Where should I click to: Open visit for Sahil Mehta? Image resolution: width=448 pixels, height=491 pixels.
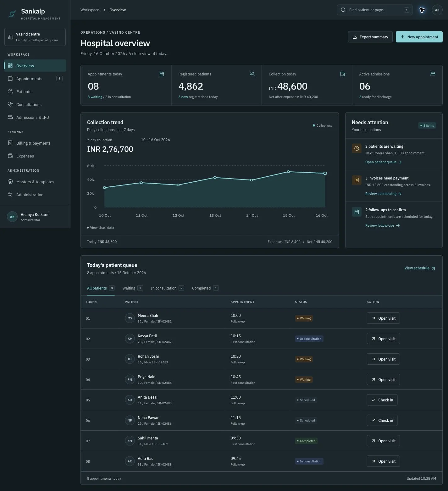383,441
